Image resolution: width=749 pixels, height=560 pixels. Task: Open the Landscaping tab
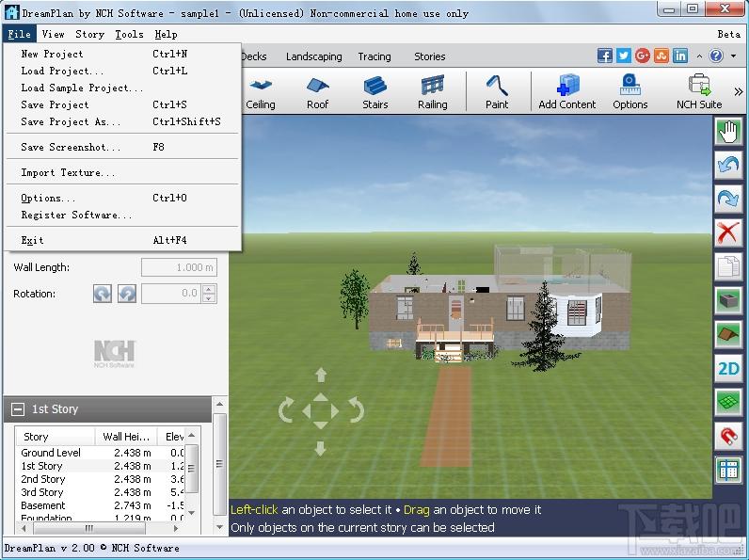314,56
